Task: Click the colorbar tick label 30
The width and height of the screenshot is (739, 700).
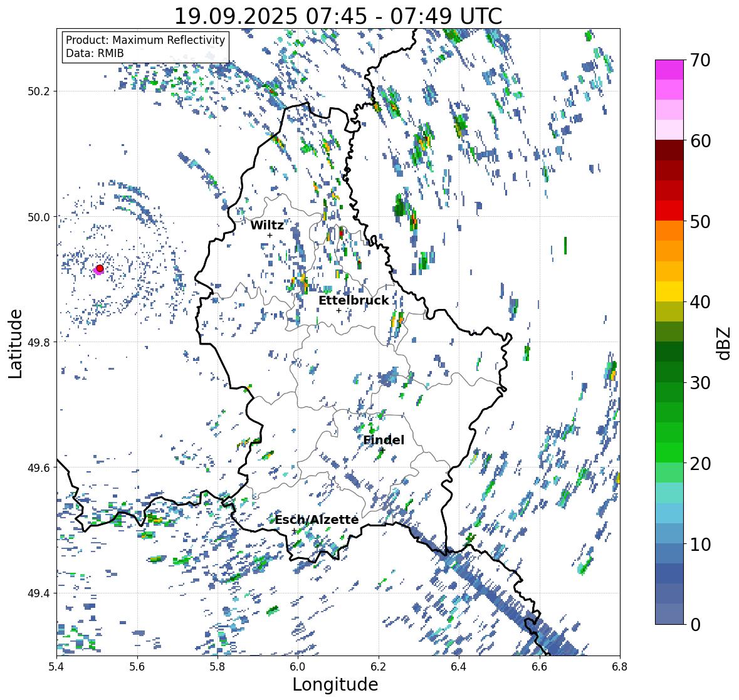Action: pyautogui.click(x=700, y=382)
